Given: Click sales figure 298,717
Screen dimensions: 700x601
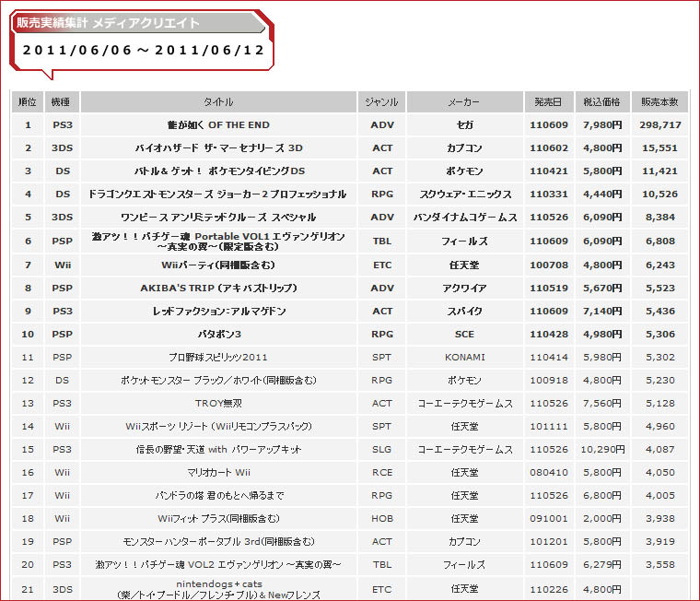Looking at the screenshot, I should point(659,125).
